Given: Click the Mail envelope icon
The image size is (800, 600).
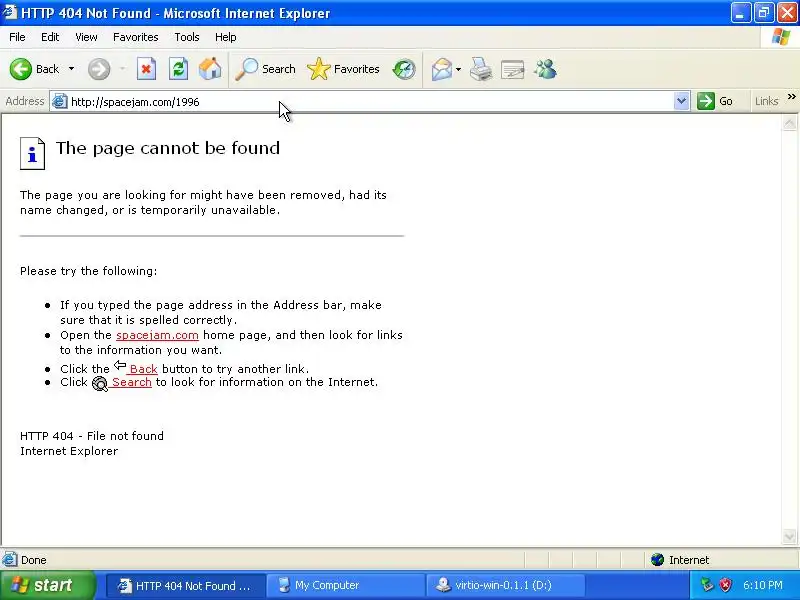Looking at the screenshot, I should tap(442, 69).
